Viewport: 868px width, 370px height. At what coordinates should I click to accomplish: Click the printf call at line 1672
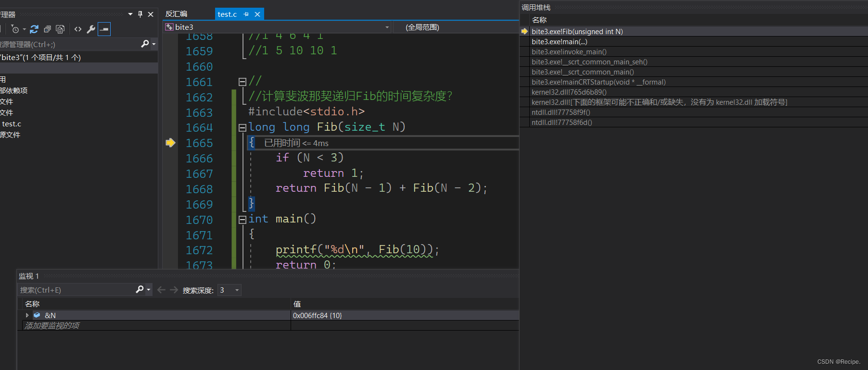tap(357, 250)
